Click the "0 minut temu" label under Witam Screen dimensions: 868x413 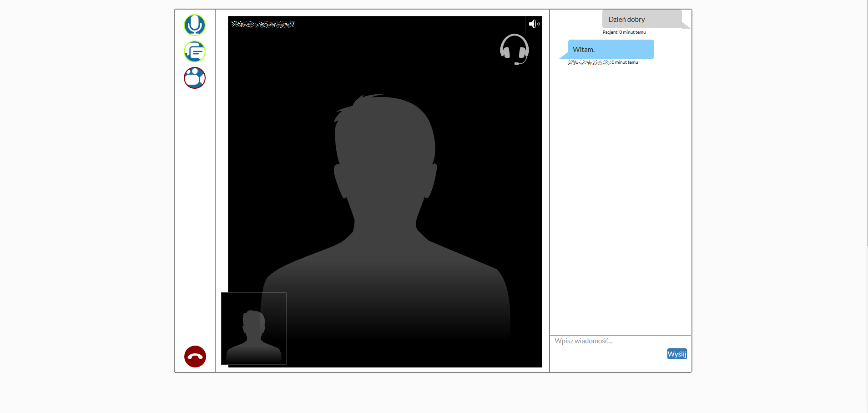click(x=625, y=62)
